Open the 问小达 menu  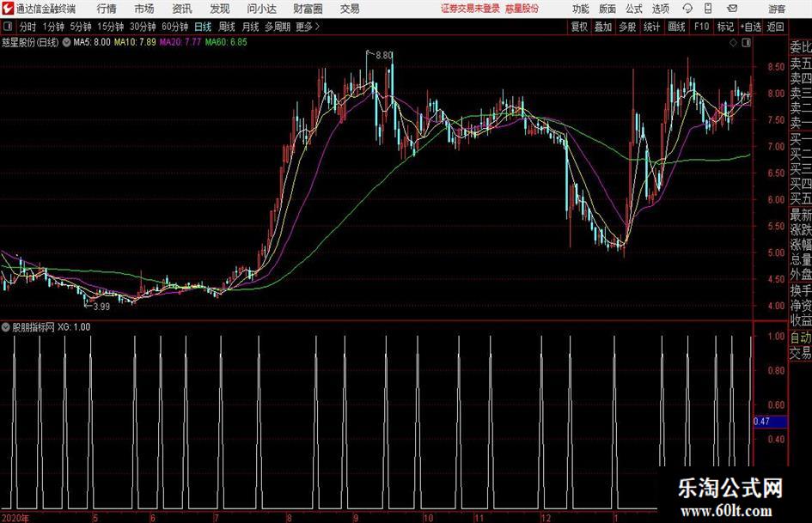point(261,9)
